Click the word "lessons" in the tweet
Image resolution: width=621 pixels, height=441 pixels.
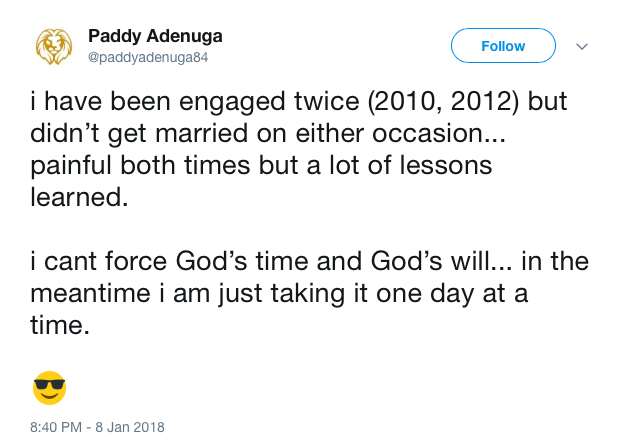446,165
